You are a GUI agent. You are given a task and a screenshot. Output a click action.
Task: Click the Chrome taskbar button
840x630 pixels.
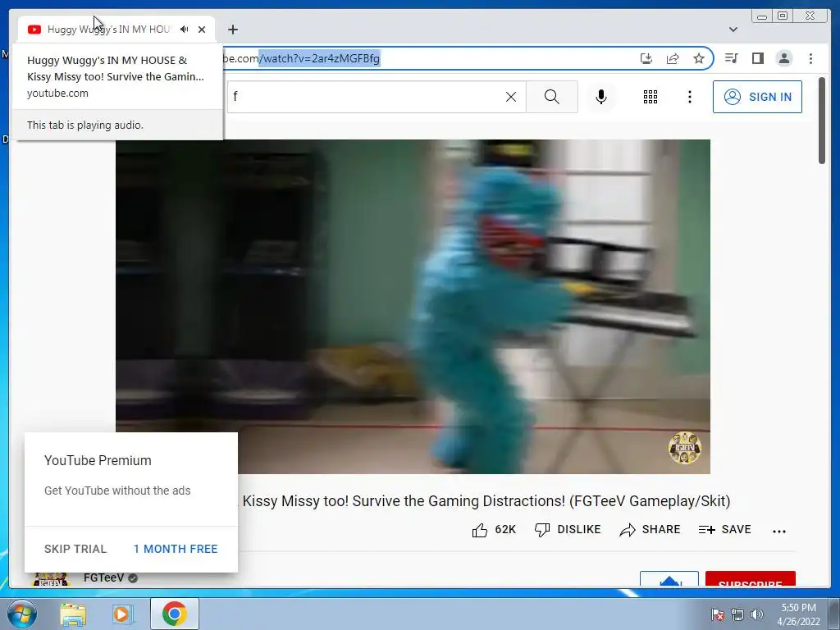(175, 614)
